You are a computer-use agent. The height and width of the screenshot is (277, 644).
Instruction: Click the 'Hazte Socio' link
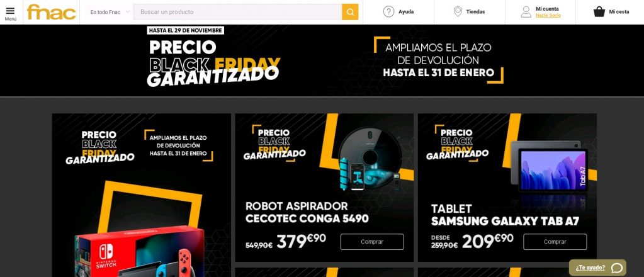(548, 15)
